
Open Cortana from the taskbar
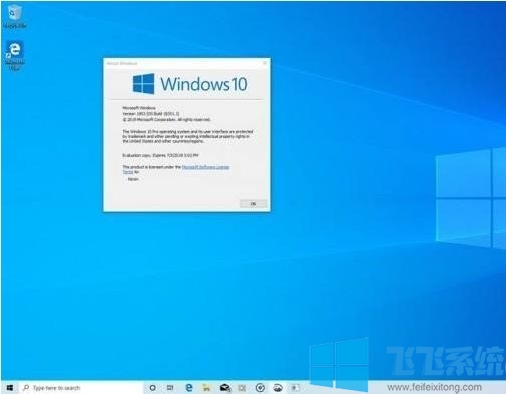(x=152, y=388)
